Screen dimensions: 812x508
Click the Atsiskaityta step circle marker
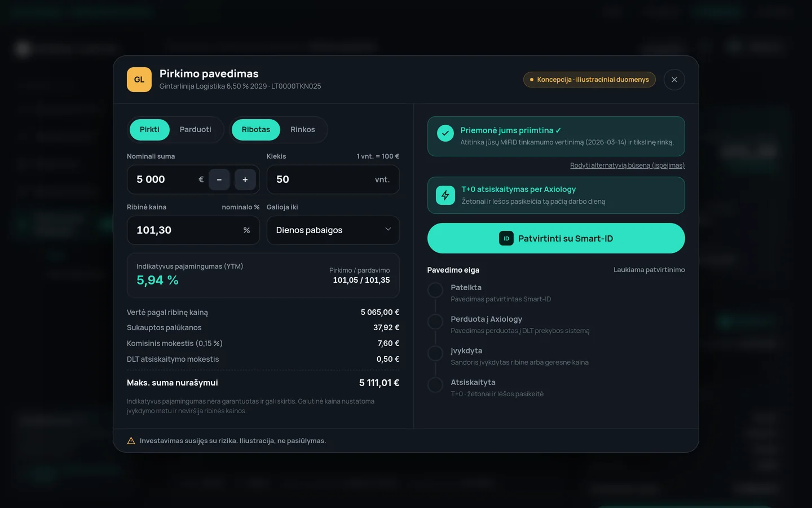point(435,385)
